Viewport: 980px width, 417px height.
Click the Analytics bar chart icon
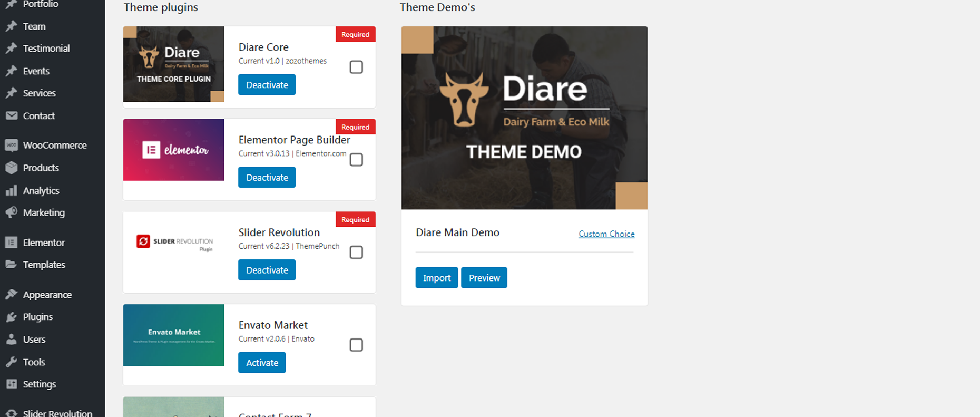(11, 191)
